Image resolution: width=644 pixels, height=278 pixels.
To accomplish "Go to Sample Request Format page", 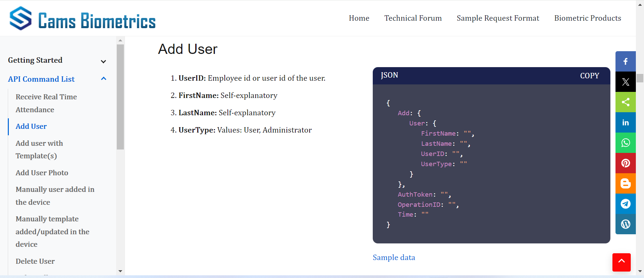I will point(498,18).
